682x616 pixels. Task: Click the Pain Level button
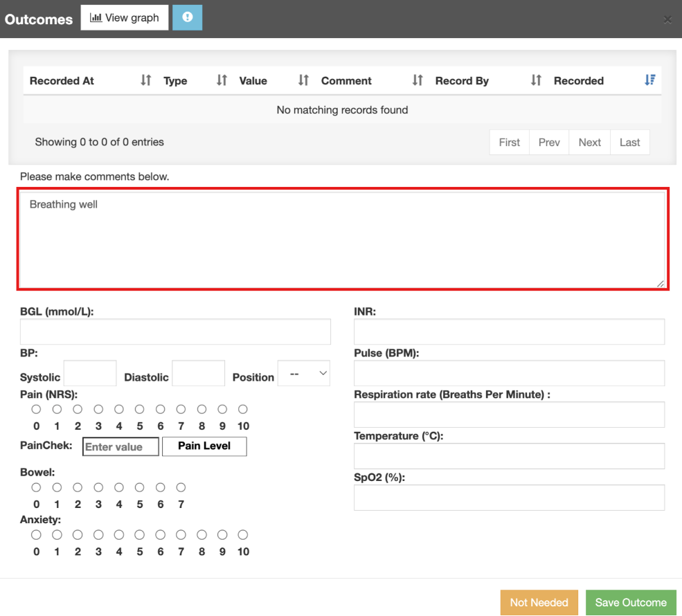(x=204, y=446)
